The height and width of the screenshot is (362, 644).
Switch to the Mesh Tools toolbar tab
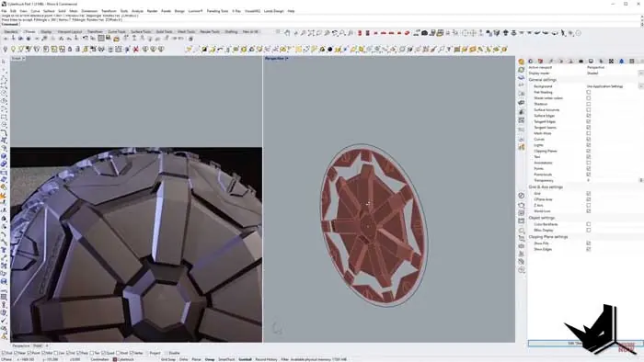click(x=186, y=31)
